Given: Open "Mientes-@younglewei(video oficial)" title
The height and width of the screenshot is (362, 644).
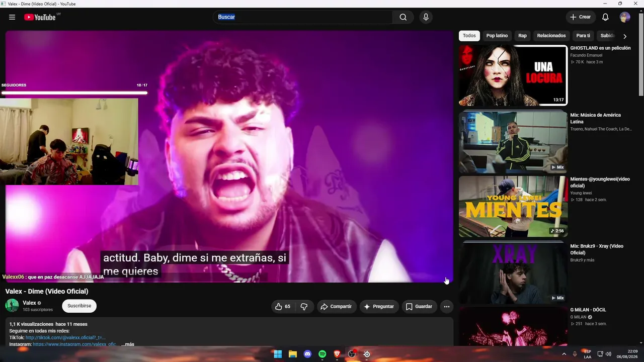Looking at the screenshot, I should click(x=600, y=183).
